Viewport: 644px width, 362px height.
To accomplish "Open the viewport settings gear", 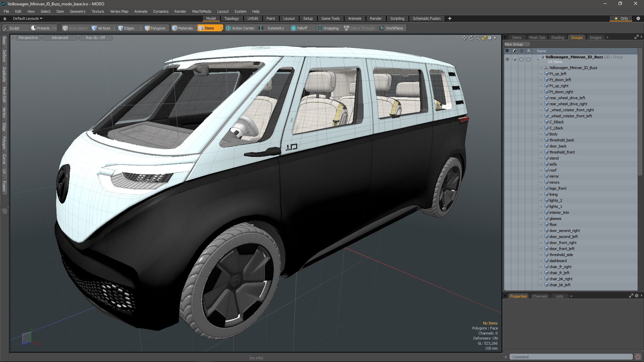I will coord(490,38).
